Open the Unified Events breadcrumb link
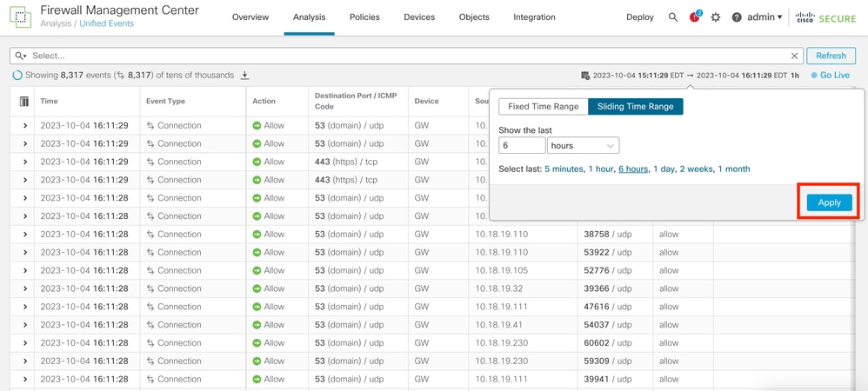Screen dimensions: 868x391 [x=106, y=23]
